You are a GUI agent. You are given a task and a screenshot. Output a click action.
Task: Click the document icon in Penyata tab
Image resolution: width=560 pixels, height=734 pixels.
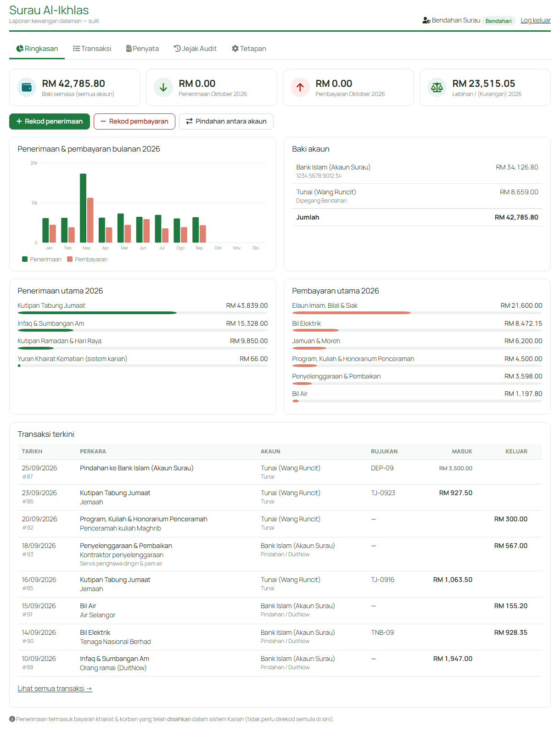129,48
